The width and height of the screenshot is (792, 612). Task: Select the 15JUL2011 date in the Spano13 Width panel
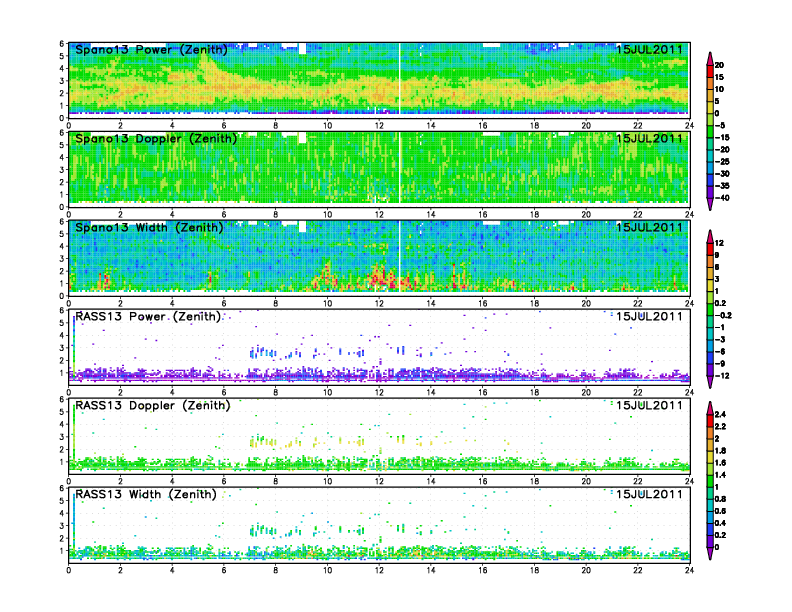click(649, 228)
